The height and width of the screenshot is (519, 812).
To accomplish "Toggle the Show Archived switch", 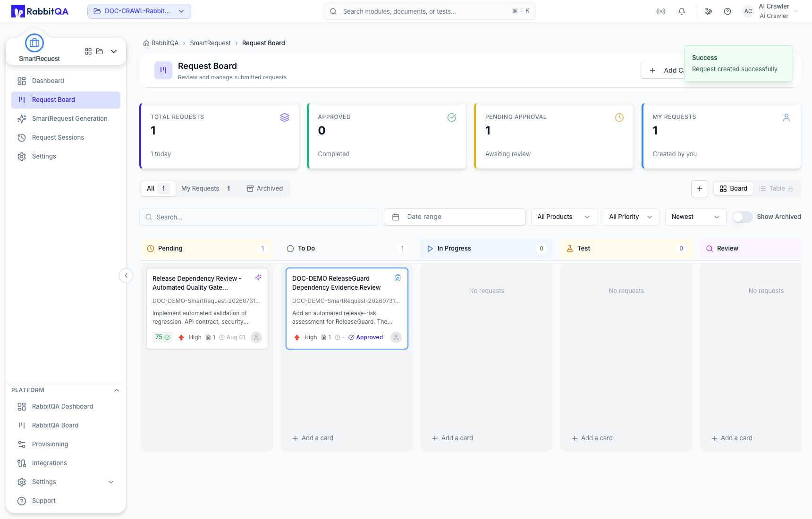I will click(743, 217).
